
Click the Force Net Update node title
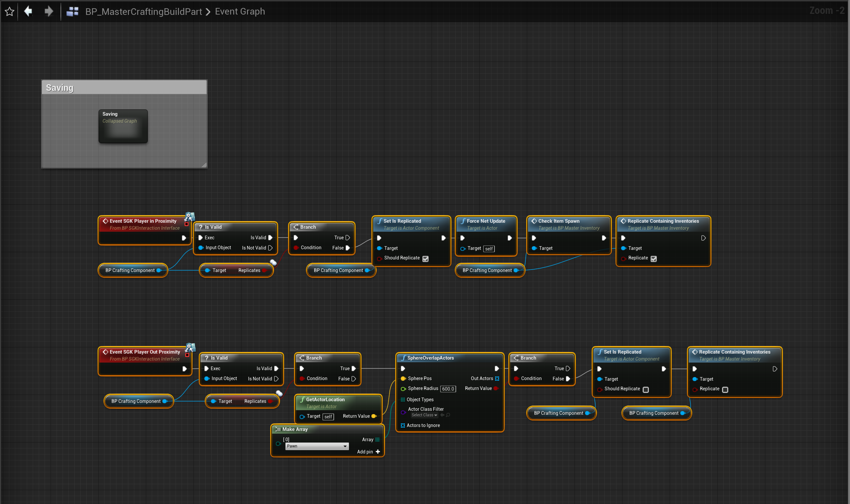pyautogui.click(x=486, y=221)
